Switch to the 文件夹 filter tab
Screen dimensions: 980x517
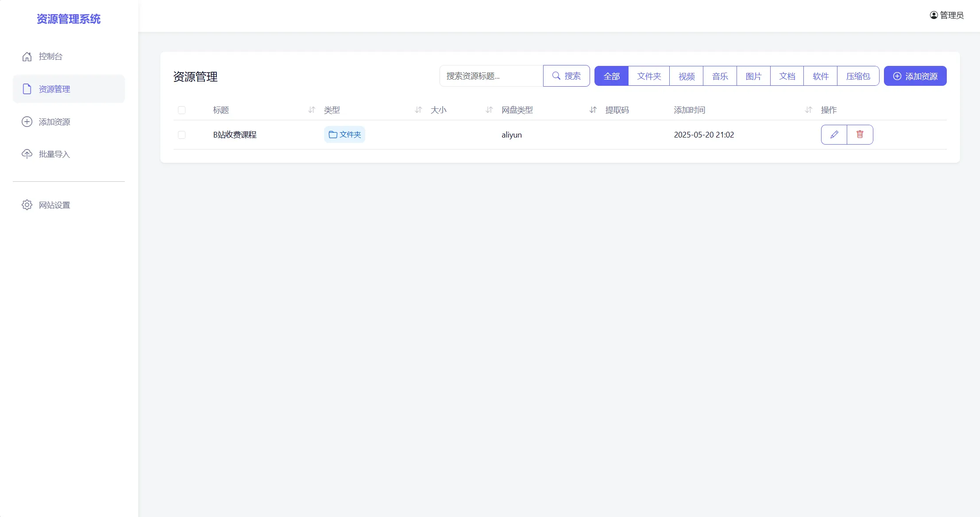[x=649, y=76]
